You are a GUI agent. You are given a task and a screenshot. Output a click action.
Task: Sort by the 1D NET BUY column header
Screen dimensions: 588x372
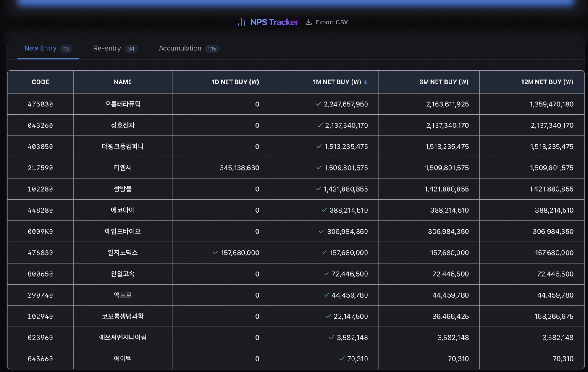click(235, 82)
